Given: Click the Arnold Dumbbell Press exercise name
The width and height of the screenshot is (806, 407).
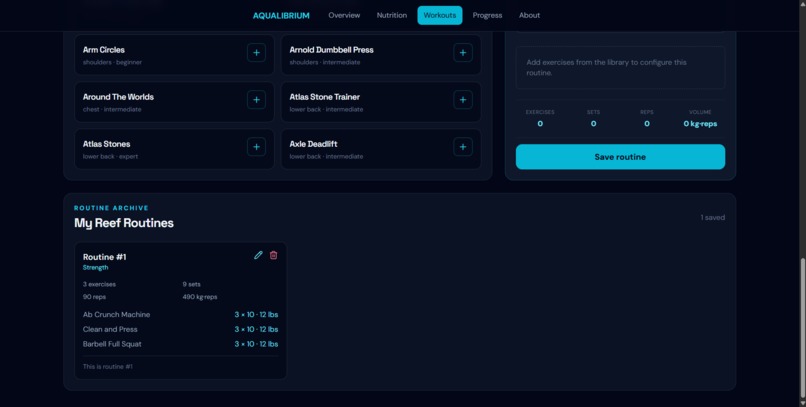Looking at the screenshot, I should [331, 50].
